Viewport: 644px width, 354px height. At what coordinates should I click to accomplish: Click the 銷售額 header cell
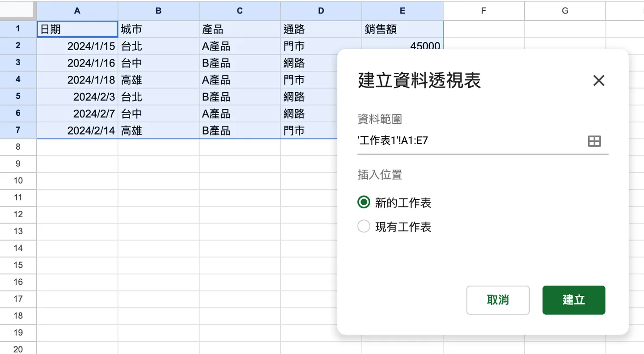[x=402, y=29]
